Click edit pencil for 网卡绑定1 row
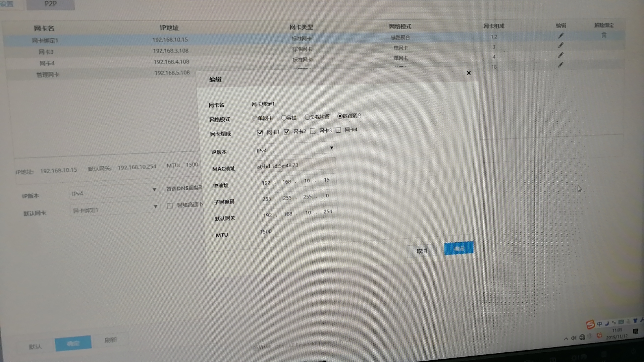Image resolution: width=644 pixels, height=362 pixels. [561, 36]
